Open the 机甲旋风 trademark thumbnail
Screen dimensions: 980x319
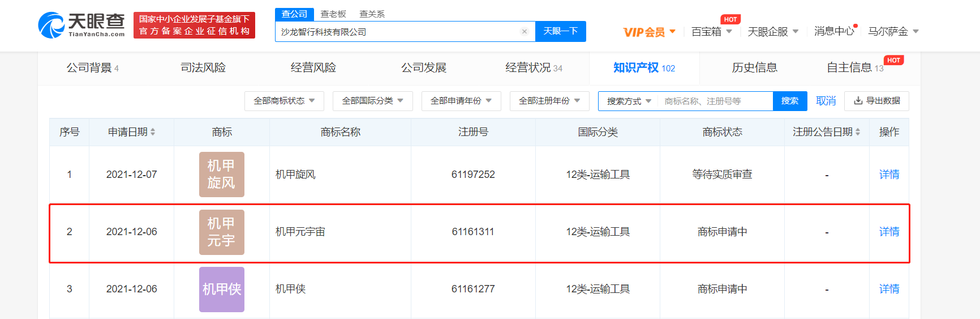pyautogui.click(x=222, y=175)
